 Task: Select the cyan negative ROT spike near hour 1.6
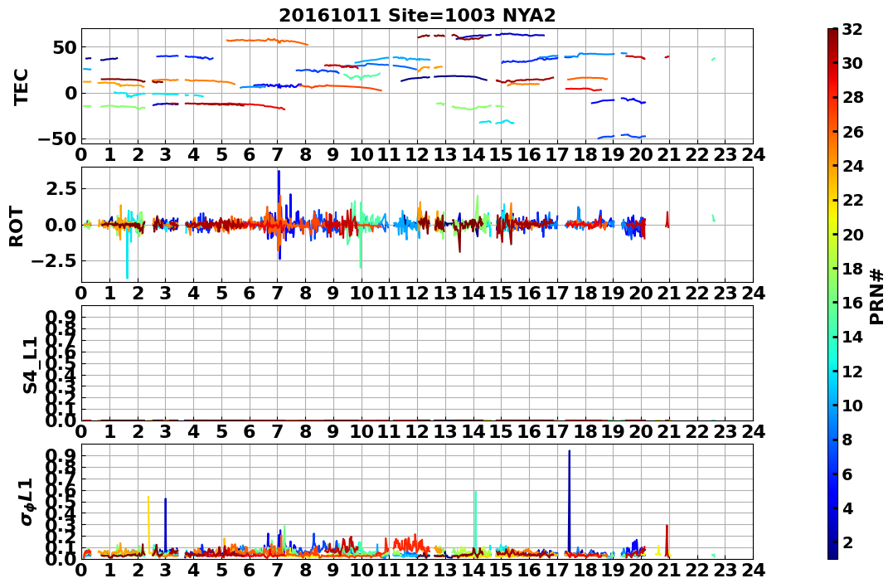pyautogui.click(x=127, y=252)
